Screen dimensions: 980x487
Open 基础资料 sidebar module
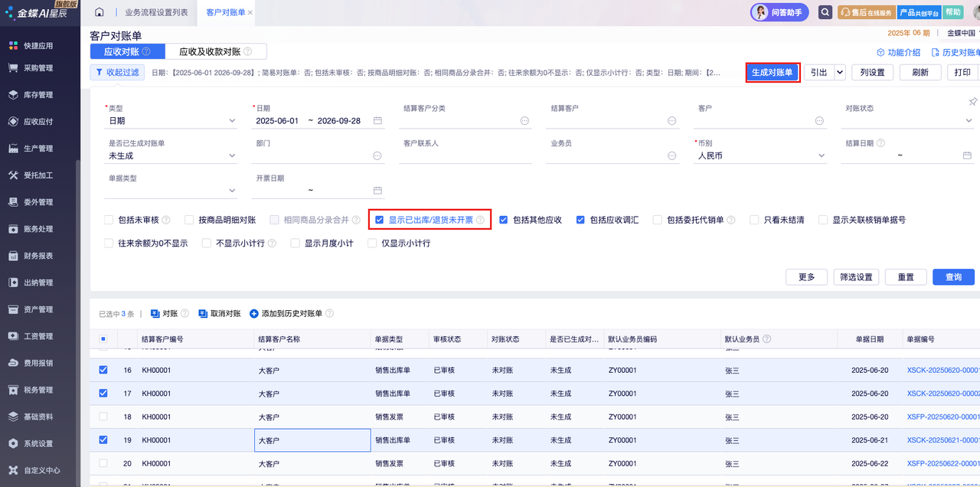click(31, 417)
